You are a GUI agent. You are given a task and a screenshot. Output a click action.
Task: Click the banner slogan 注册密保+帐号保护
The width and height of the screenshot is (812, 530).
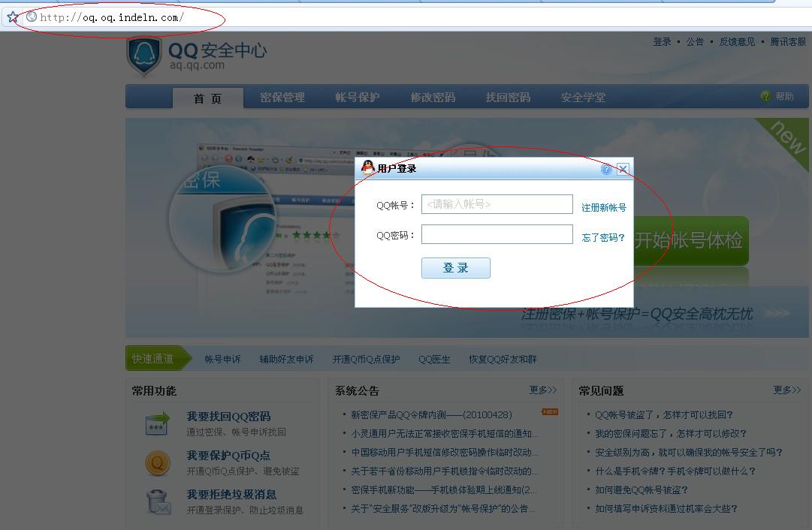[637, 314]
